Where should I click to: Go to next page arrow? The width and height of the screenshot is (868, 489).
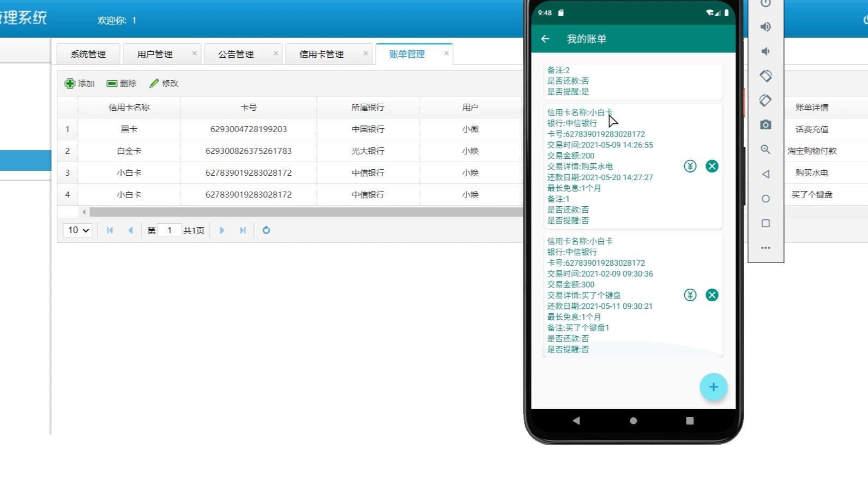[x=222, y=230]
